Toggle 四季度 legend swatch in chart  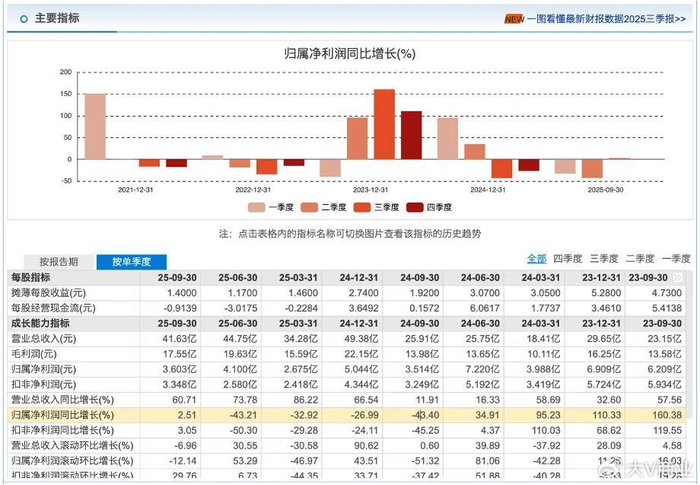414,207
